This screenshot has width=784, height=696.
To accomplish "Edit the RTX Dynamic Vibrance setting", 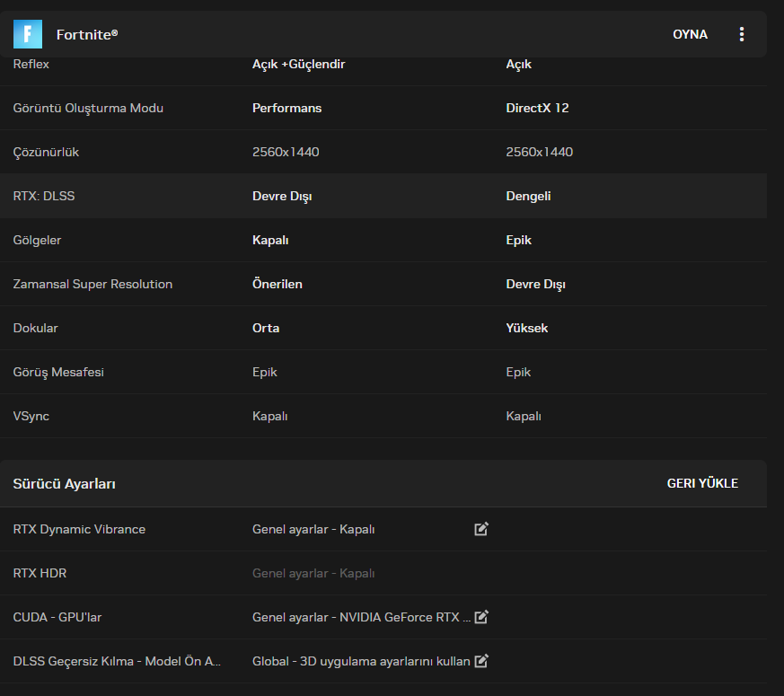I will tap(481, 529).
